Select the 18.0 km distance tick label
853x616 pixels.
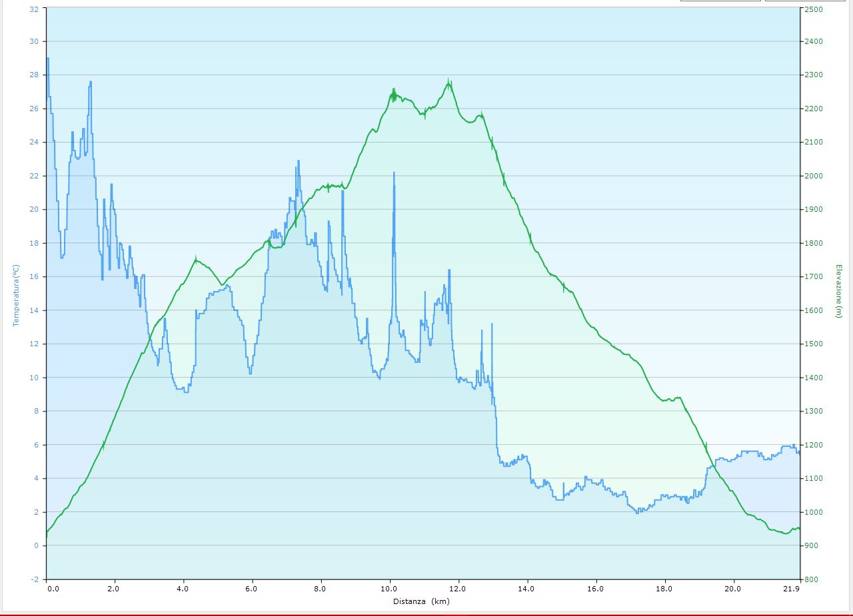pos(664,589)
